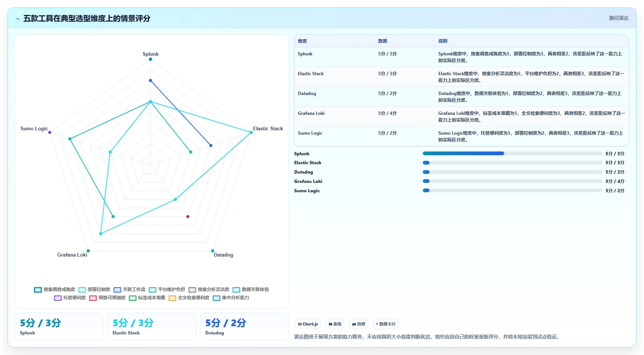Click the Datadog axis label on radar
Image resolution: width=644 pixels, height=355 pixels.
pos(224,255)
